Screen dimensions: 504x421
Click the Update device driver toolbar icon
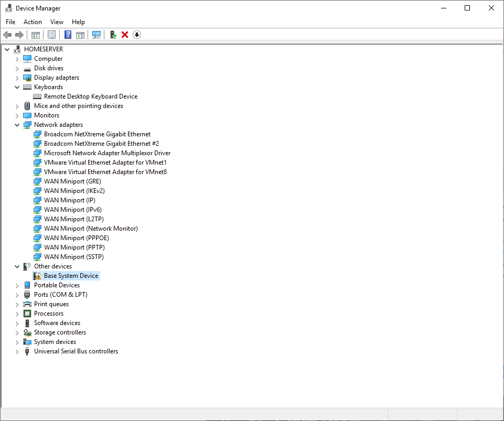click(113, 35)
